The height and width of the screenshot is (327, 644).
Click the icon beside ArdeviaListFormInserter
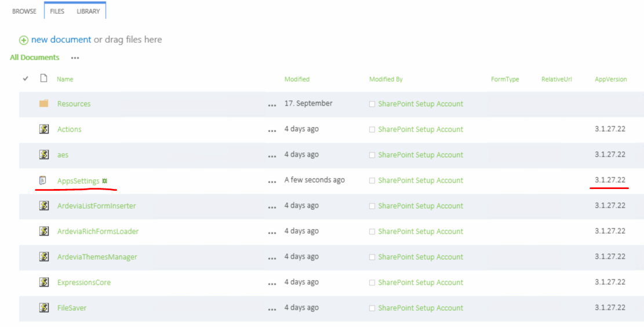[x=43, y=206]
